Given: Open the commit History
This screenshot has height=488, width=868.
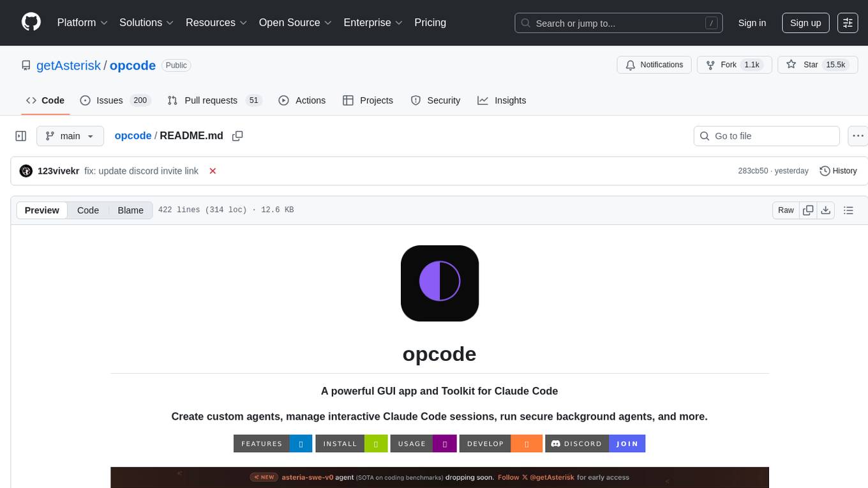Looking at the screenshot, I should (838, 171).
